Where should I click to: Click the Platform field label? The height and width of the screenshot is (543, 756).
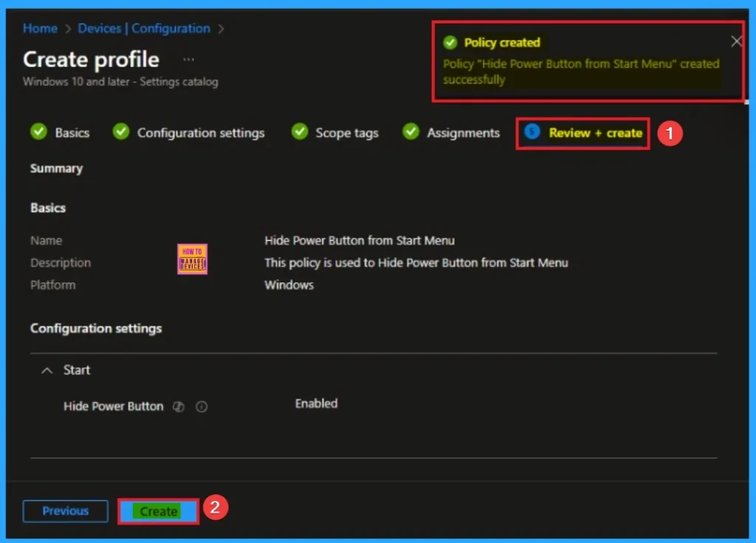pyautogui.click(x=53, y=284)
